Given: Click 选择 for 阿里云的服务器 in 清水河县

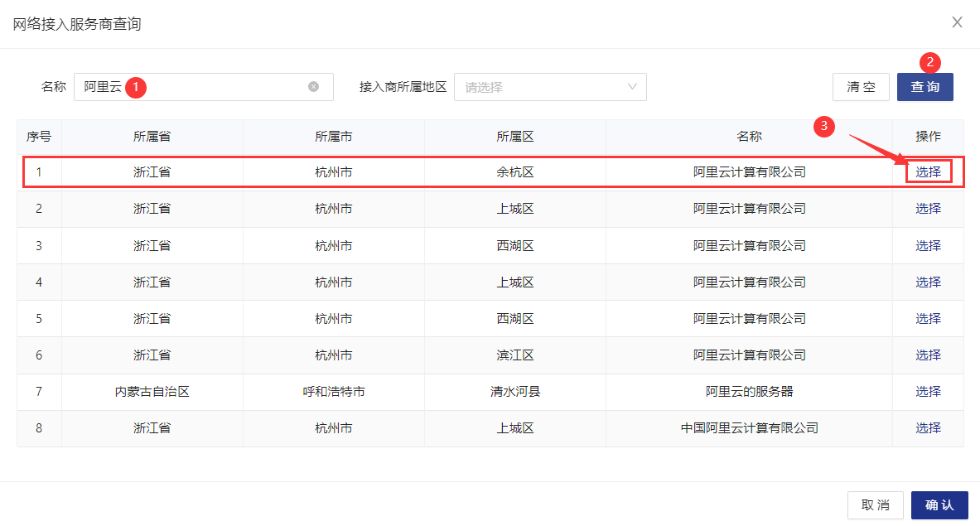Looking at the screenshot, I should 928,391.
